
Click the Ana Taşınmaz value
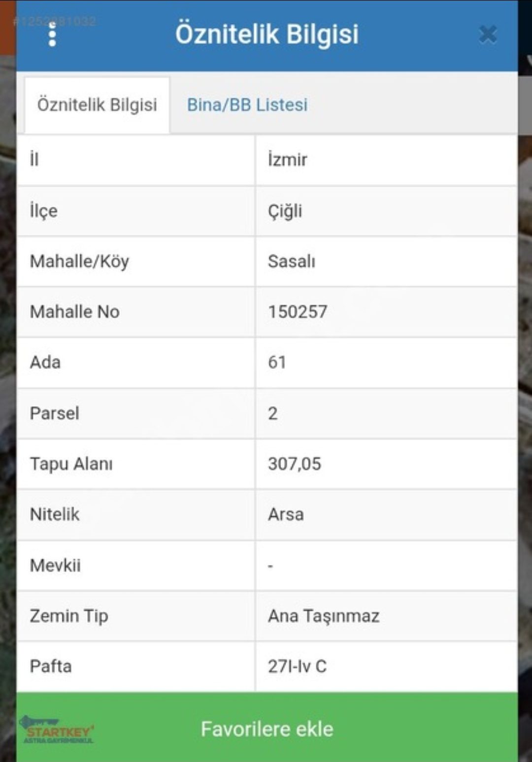click(324, 616)
